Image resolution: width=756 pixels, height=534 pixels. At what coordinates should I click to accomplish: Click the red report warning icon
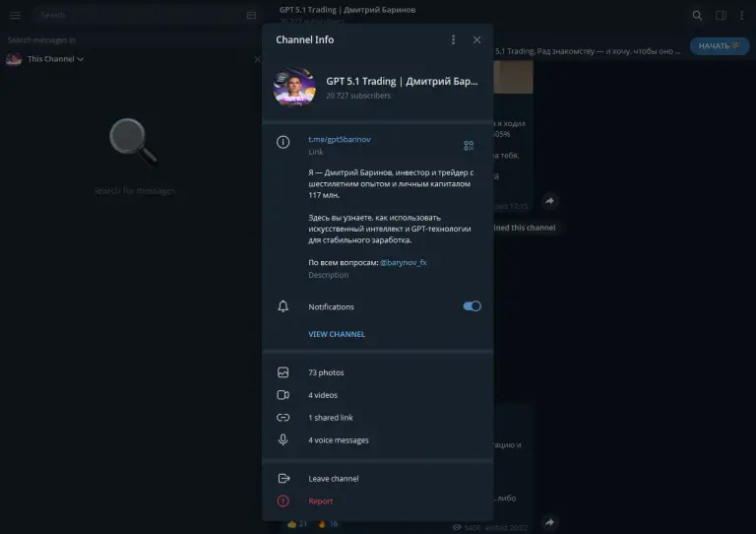coord(283,501)
